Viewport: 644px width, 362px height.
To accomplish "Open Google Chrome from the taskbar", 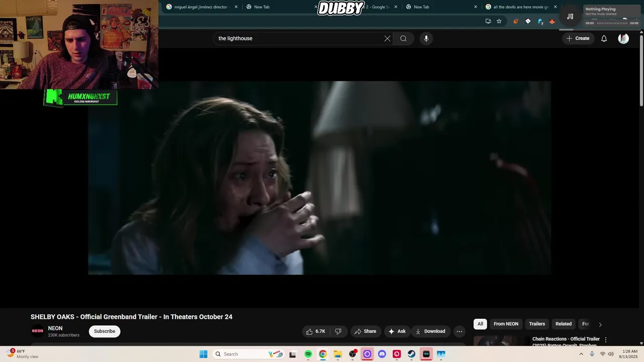I will point(323,354).
